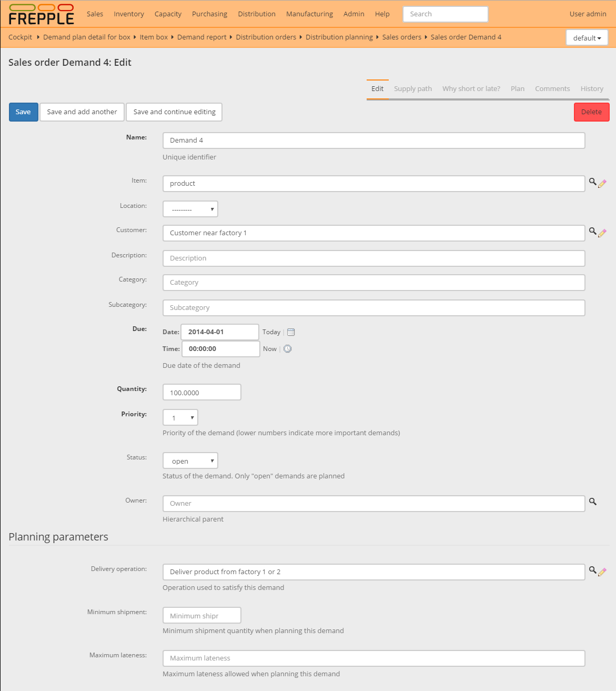Open the clock icon for the due time
Image resolution: width=616 pixels, height=691 pixels.
click(x=287, y=348)
